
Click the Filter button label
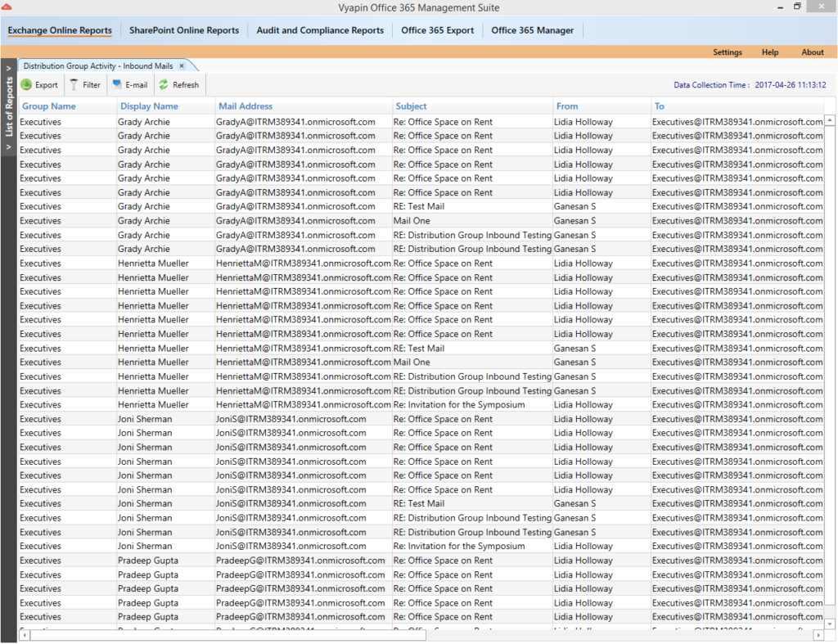click(92, 84)
